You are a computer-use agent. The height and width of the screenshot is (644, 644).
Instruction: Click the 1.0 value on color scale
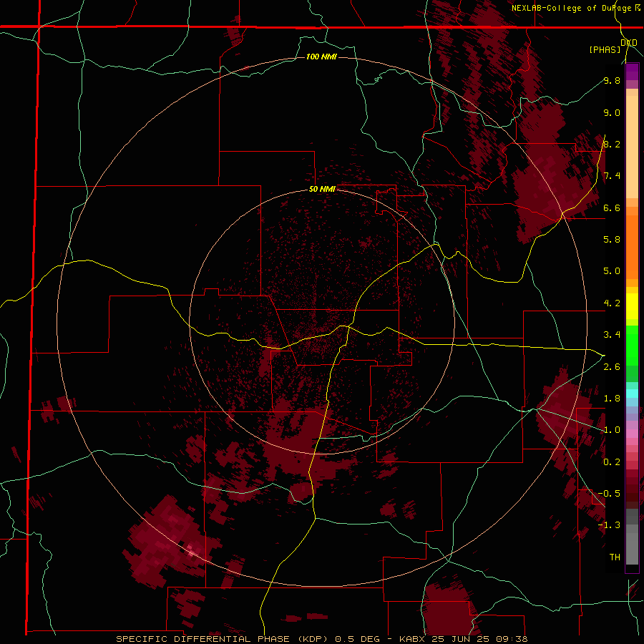coord(612,430)
